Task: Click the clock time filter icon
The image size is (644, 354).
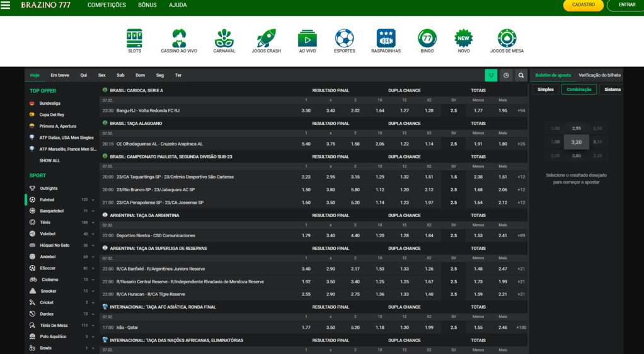Action: click(506, 75)
